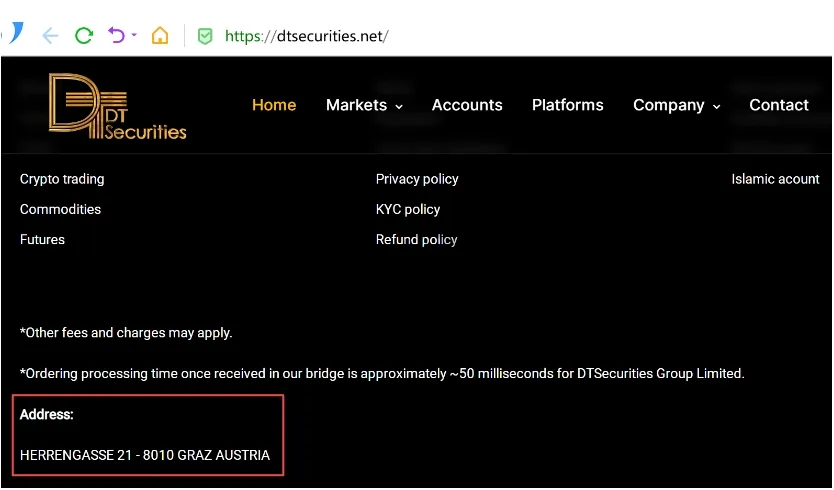Screen dimensions: 834x490
Task: Click the order processing time disclaimer text
Action: tap(382, 373)
